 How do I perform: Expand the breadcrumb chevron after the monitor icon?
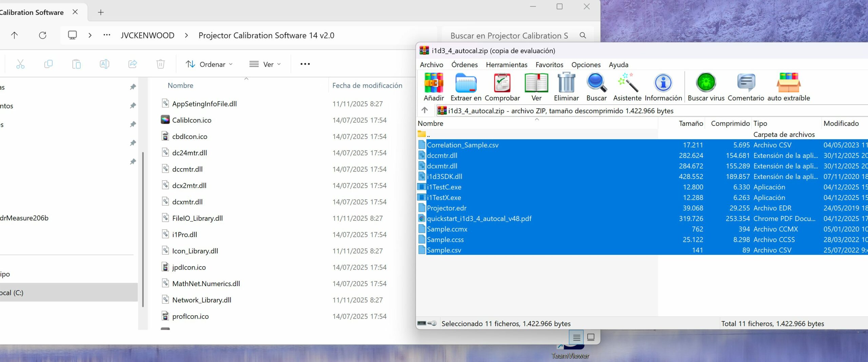[90, 35]
